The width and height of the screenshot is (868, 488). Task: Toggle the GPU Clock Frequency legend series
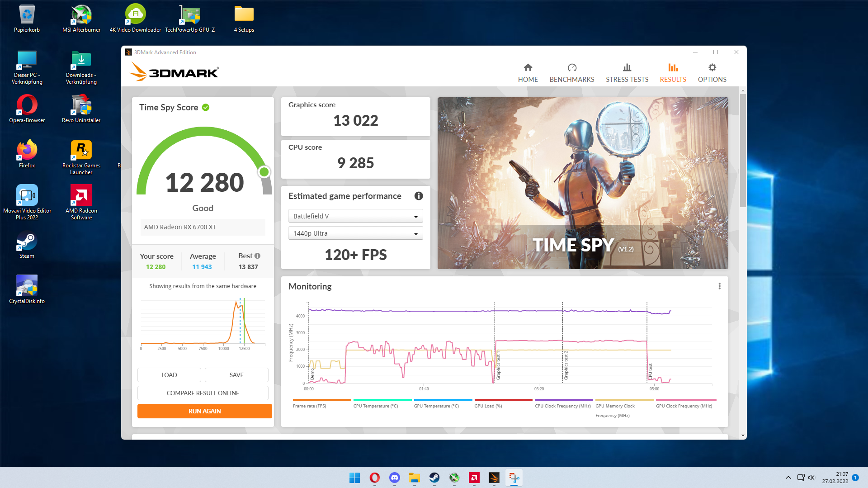[x=685, y=403]
